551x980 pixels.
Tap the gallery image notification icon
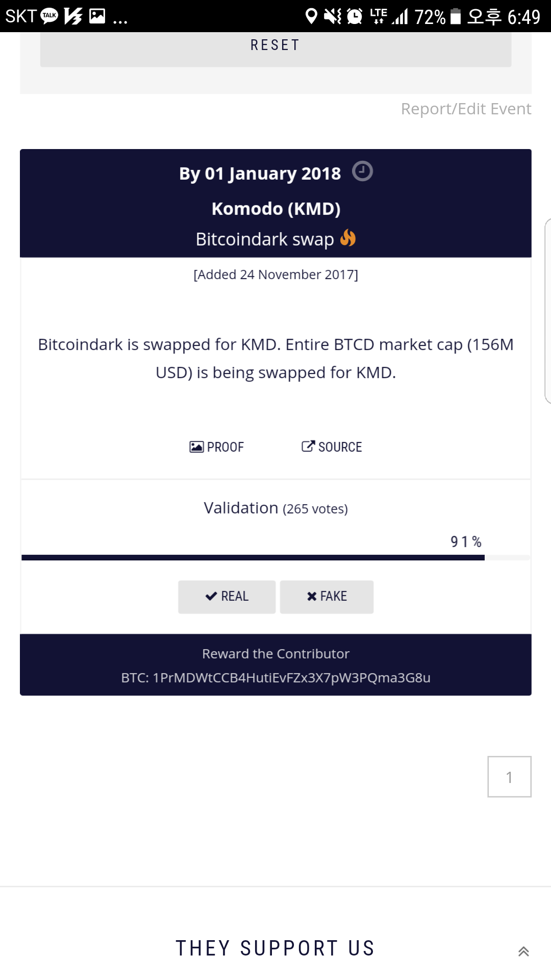point(97,16)
